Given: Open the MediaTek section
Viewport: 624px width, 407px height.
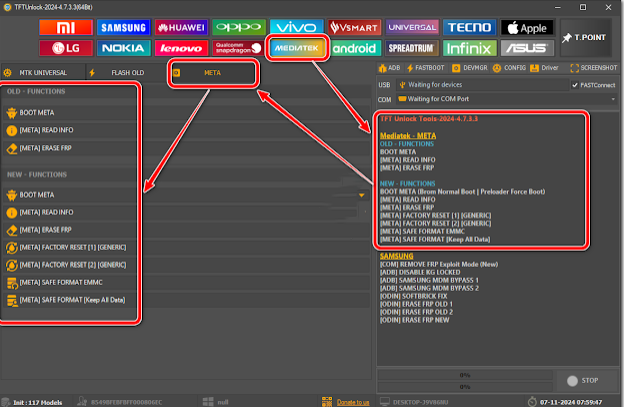Looking at the screenshot, I should (x=296, y=48).
